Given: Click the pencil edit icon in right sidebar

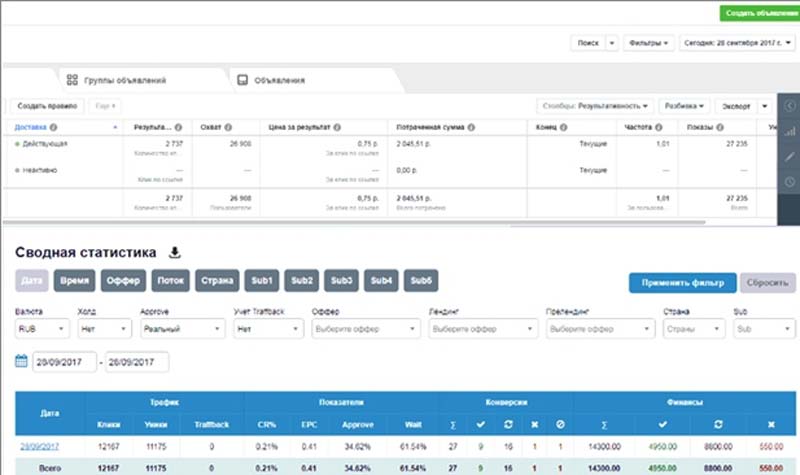Looking at the screenshot, I should coord(789,156).
